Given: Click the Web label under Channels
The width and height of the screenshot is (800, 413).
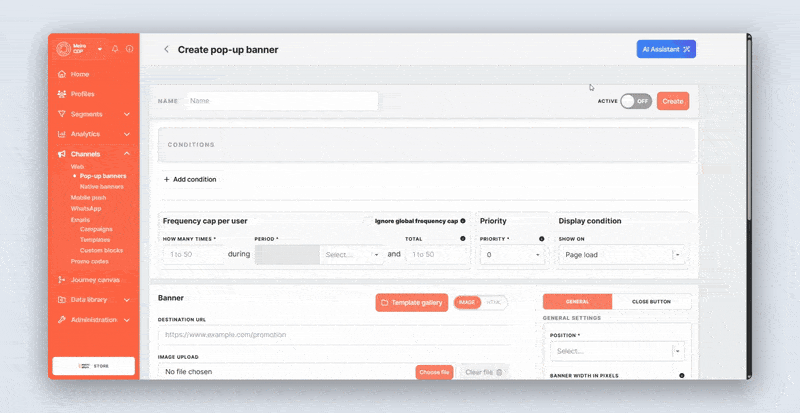Looking at the screenshot, I should tap(78, 166).
